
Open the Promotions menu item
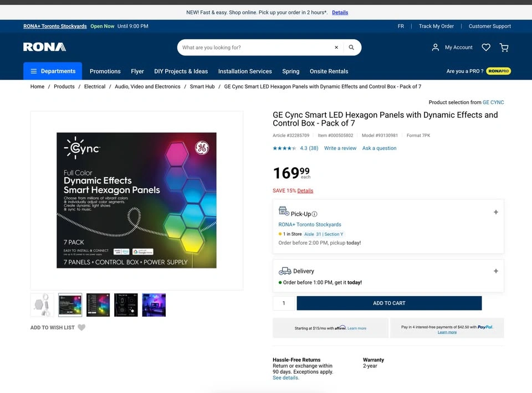pyautogui.click(x=105, y=71)
